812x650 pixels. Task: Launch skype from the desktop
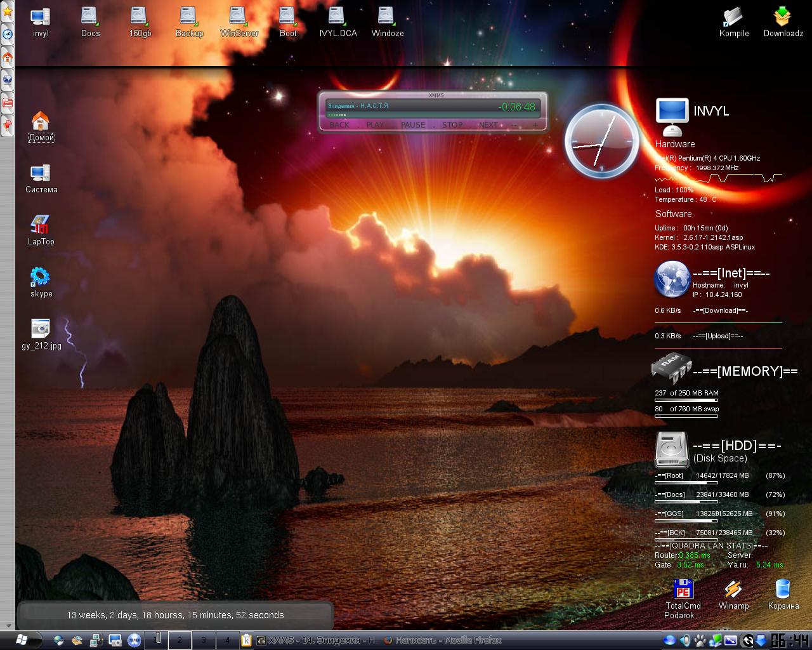coord(41,282)
